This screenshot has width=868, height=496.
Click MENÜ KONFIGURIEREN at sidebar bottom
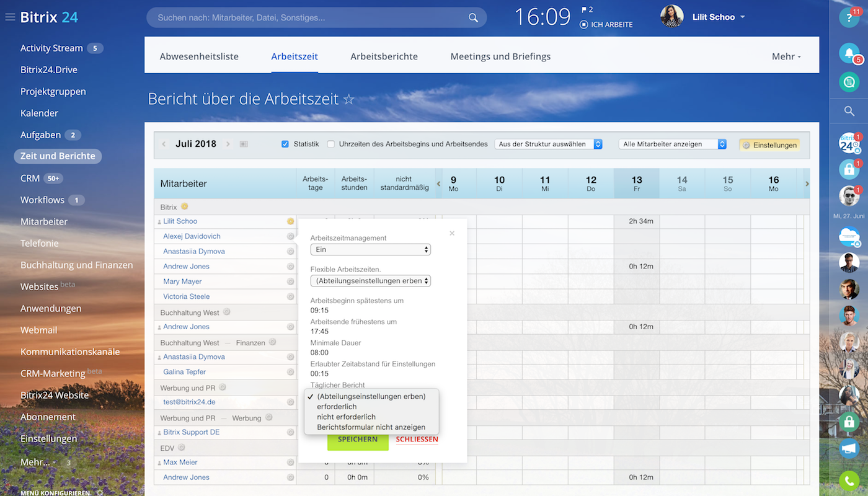(x=56, y=493)
